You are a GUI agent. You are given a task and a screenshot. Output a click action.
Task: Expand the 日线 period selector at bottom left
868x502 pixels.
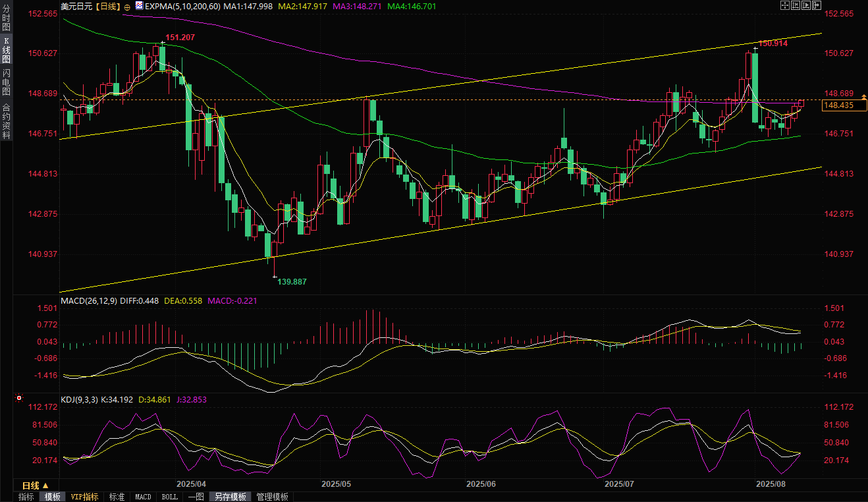tap(36, 485)
